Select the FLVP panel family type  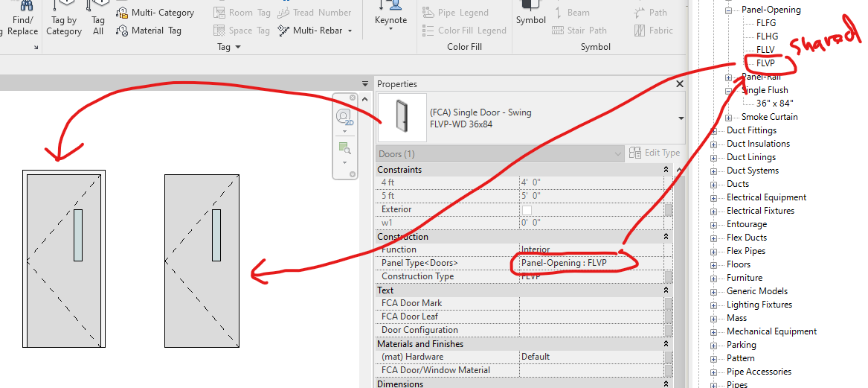coord(765,63)
